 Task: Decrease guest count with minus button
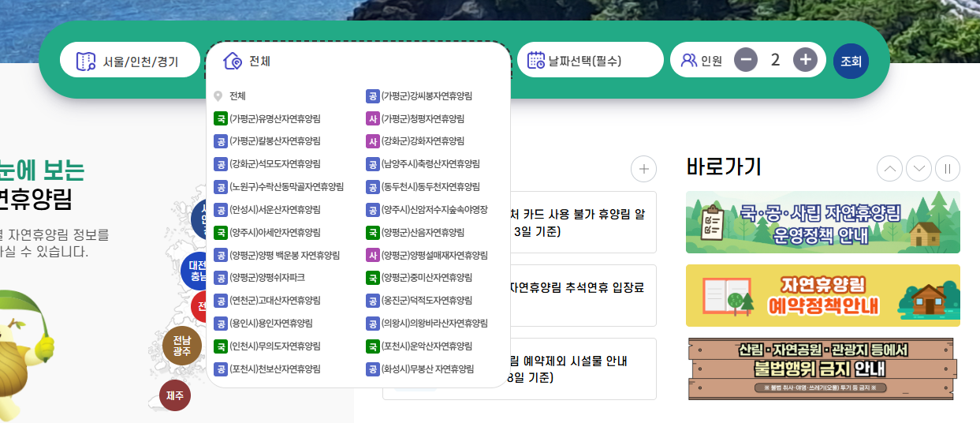click(x=746, y=60)
